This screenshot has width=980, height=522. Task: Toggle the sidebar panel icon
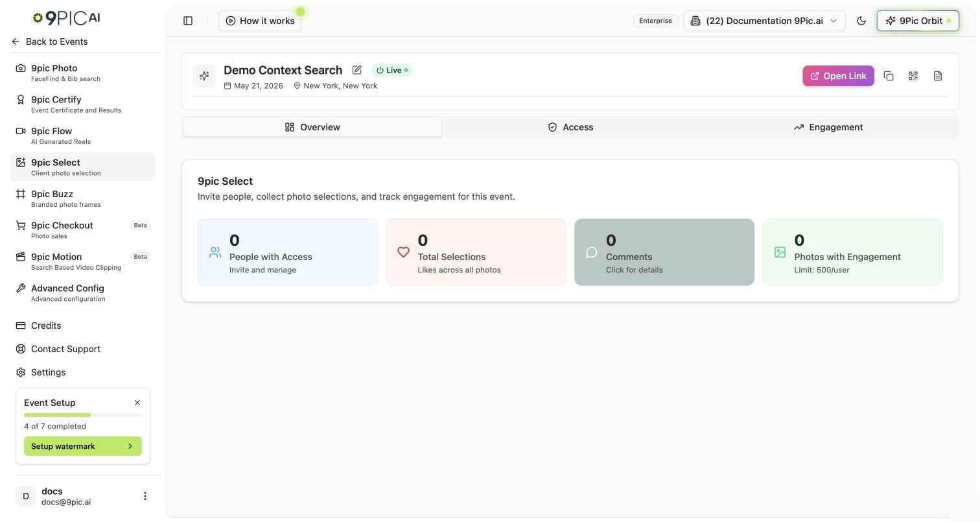pyautogui.click(x=188, y=21)
